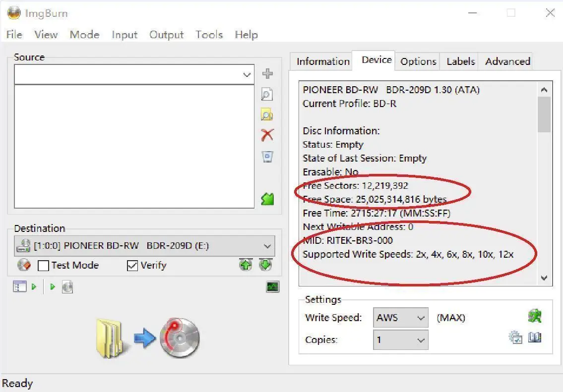The width and height of the screenshot is (563, 392).
Task: Click the 'Status: Empty' line
Action: point(333,145)
